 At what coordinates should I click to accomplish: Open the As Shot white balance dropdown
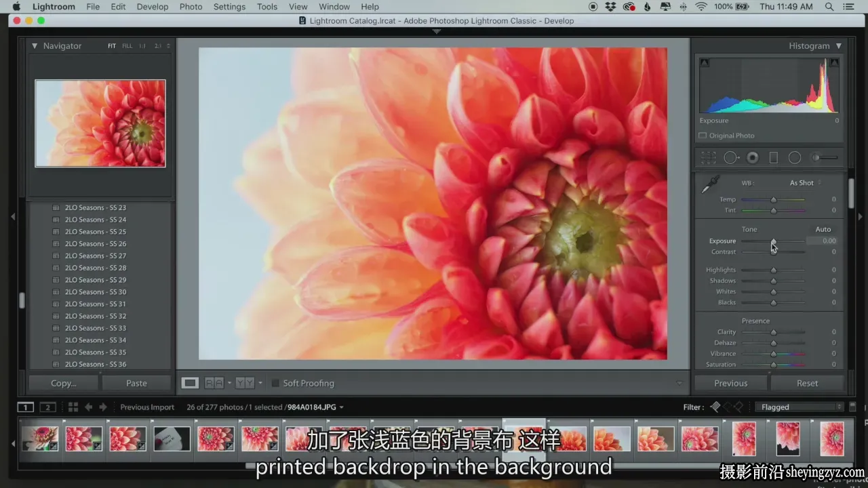[x=805, y=183]
